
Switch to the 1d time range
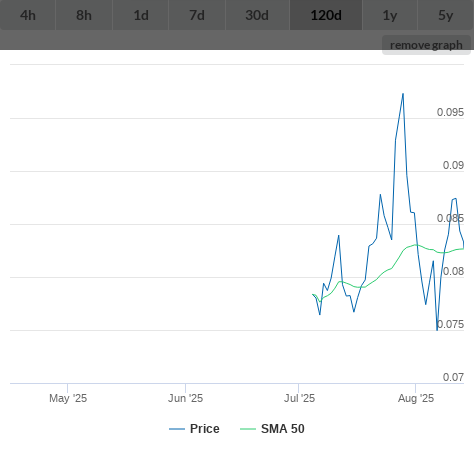(x=141, y=15)
